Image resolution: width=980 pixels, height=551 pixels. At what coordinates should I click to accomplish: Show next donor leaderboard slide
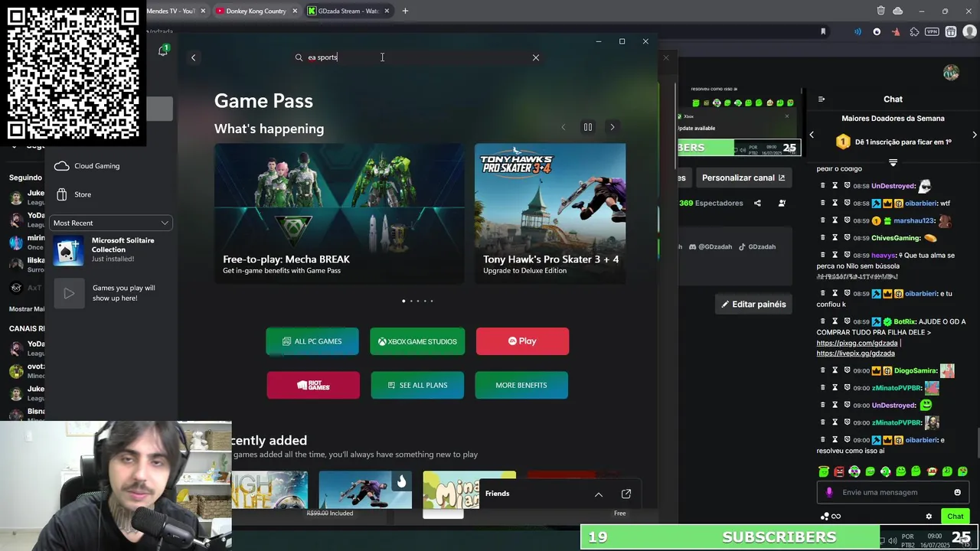click(975, 135)
